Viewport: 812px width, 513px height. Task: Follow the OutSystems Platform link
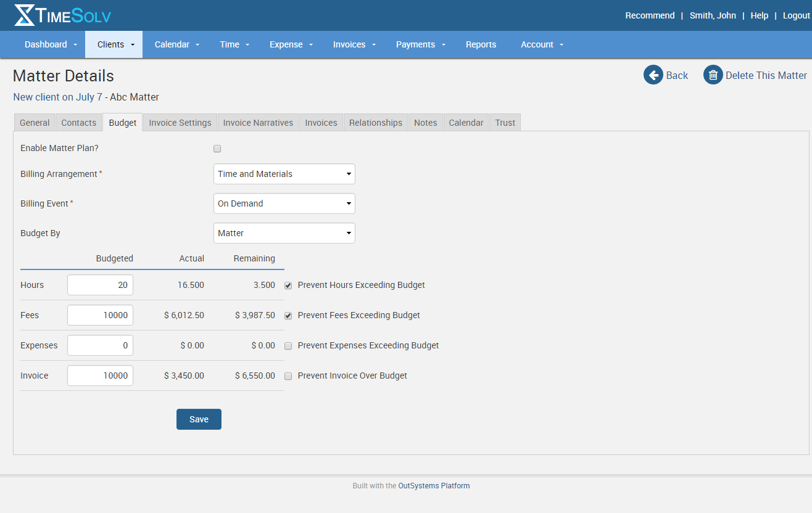434,486
